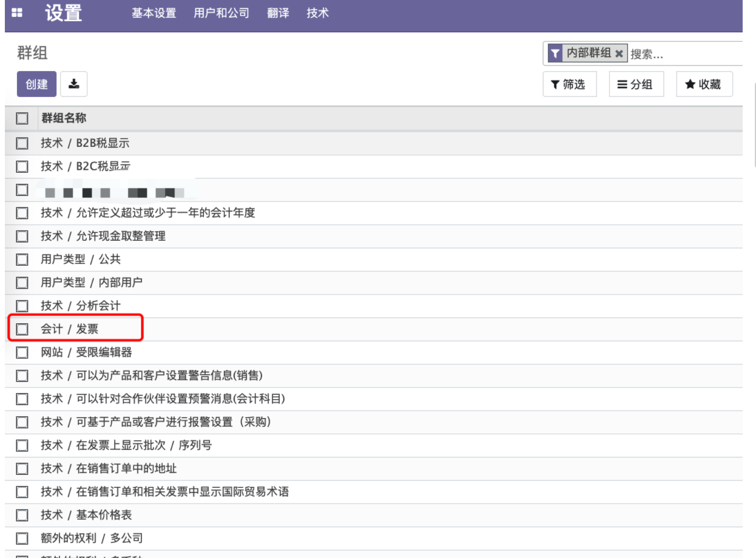Open the 基本设置 menu
The image size is (756, 558).
154,13
